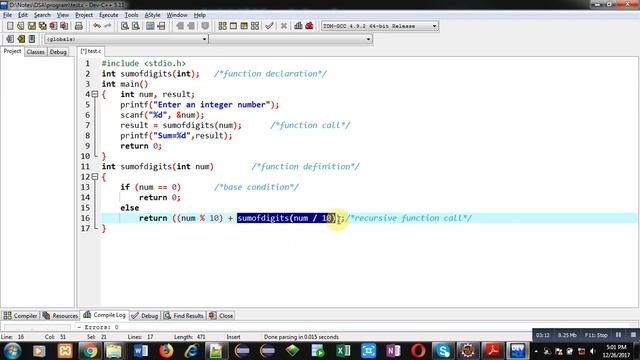Open the Compiler bottom tab

pos(20,316)
